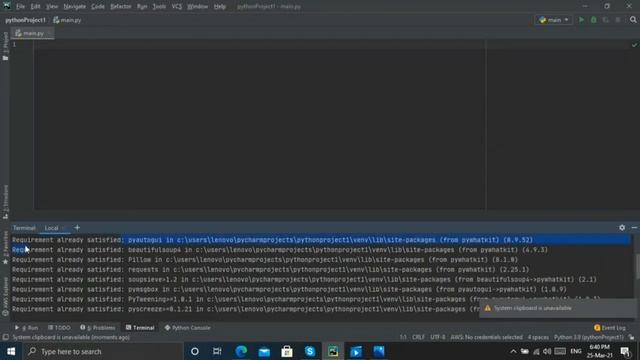Viewport: 640px width, 360px height.
Task: Hide the terminal panel with minus icon
Action: 634,228
